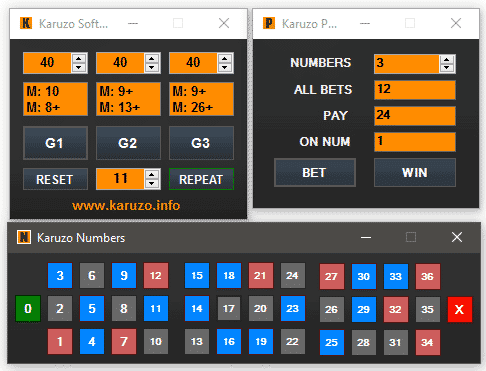486x371 pixels.
Task: Pick red number 34 tile
Action: point(428,342)
